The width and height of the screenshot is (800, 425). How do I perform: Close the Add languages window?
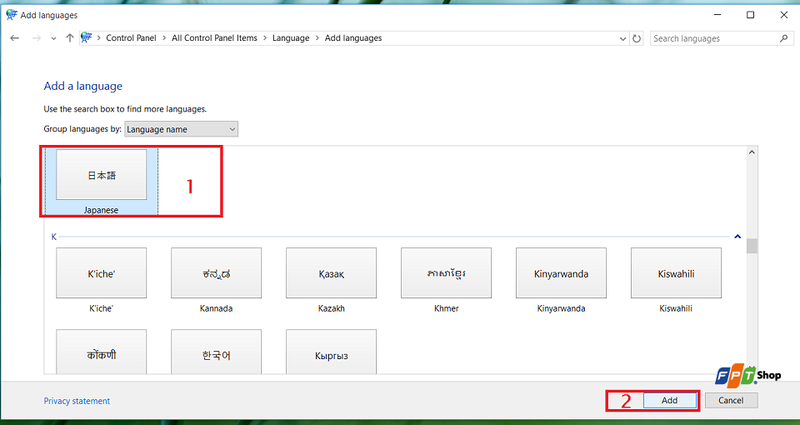pyautogui.click(x=784, y=15)
